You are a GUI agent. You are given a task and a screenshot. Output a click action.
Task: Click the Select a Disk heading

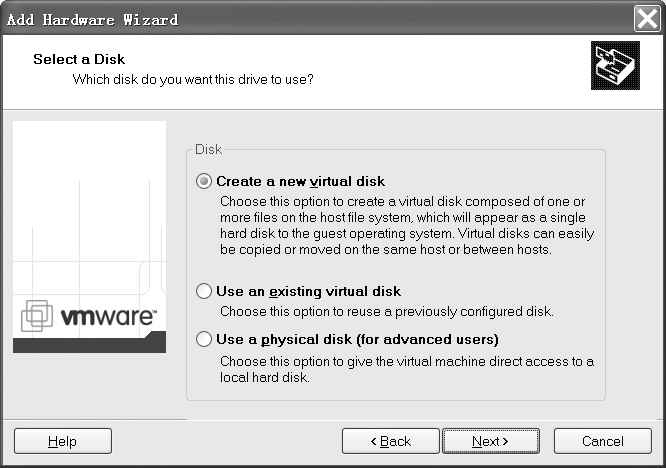click(x=79, y=60)
